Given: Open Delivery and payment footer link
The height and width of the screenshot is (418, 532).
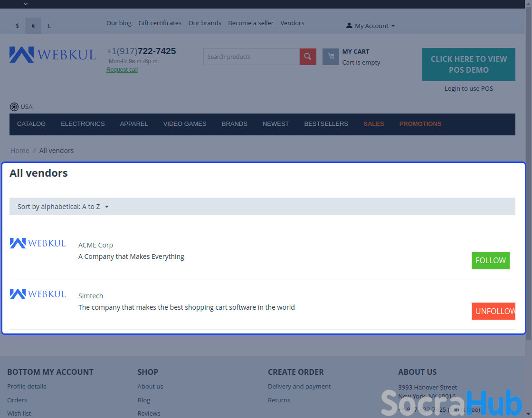Looking at the screenshot, I should (299, 387).
